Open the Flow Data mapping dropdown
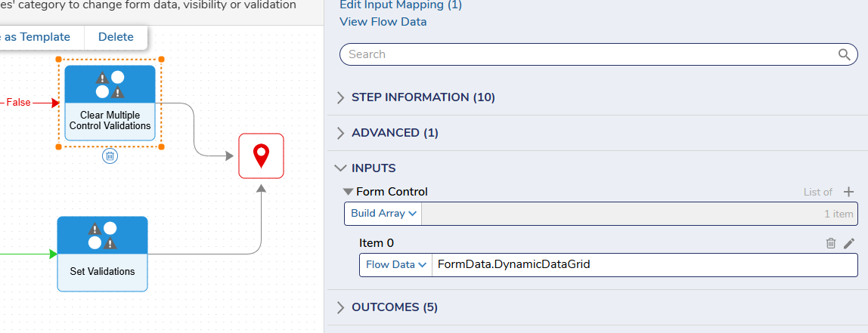The height and width of the screenshot is (333, 868). tap(395, 265)
